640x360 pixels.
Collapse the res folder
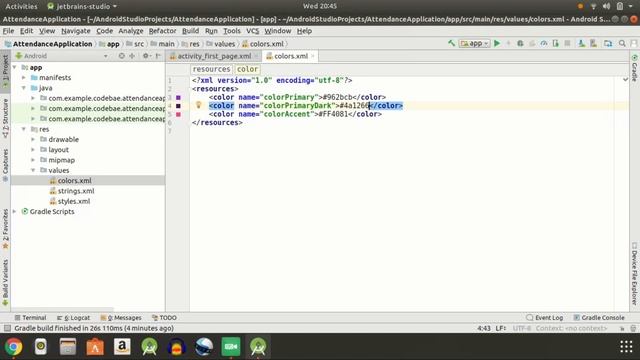point(24,129)
